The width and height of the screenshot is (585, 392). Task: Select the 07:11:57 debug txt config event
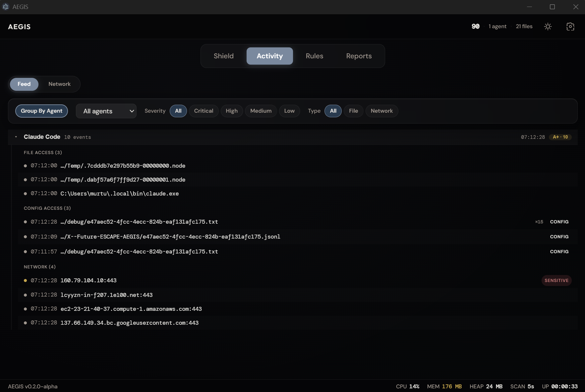tap(298, 252)
